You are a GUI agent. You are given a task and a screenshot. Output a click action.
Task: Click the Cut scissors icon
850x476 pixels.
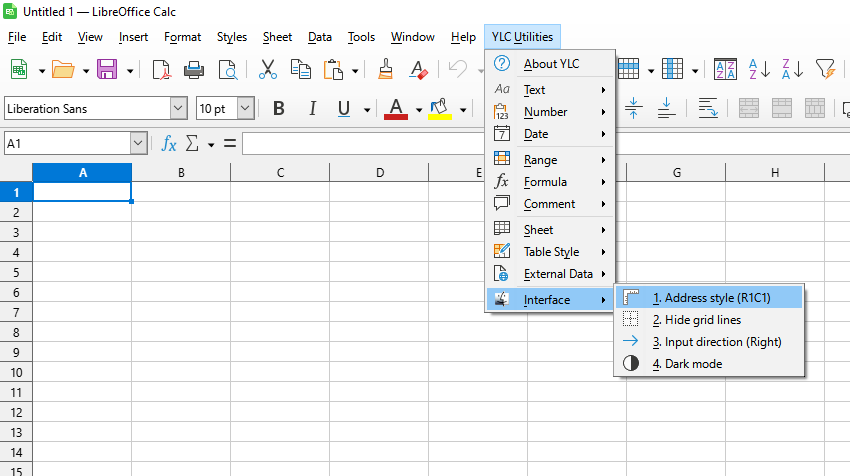[x=267, y=69]
